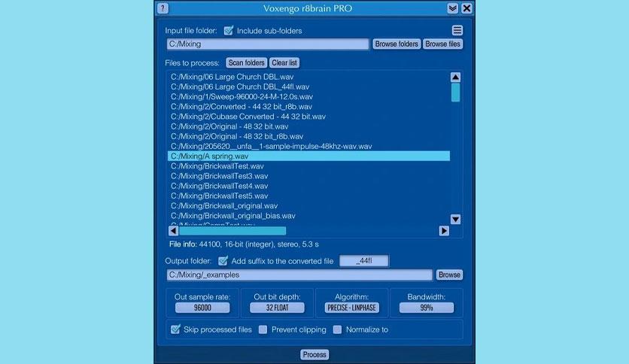Click the File info text line
The width and height of the screenshot is (629, 364).
(244, 244)
